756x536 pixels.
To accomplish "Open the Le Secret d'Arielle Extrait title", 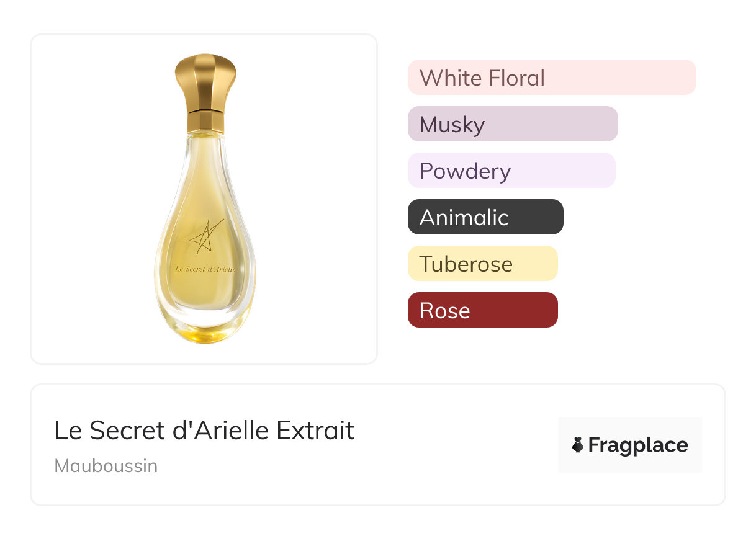I will (x=204, y=431).
